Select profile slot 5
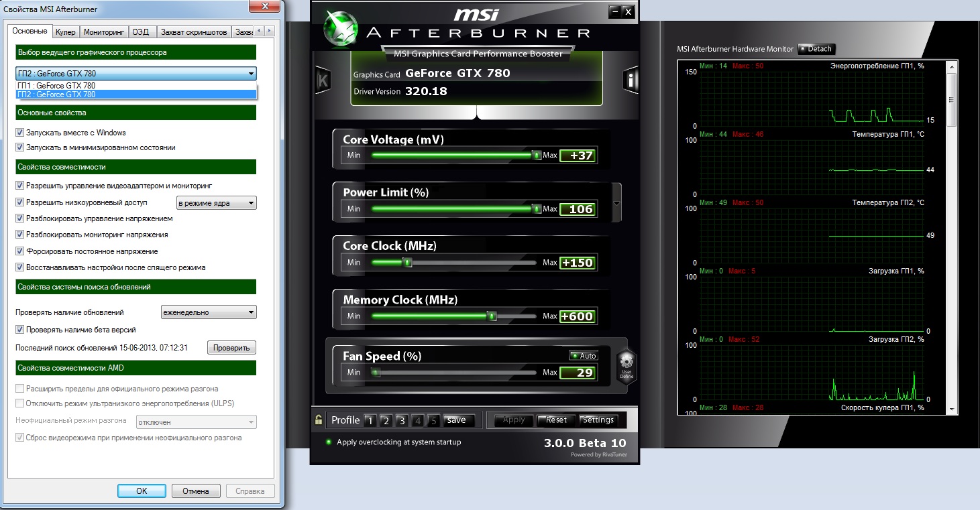 (x=434, y=421)
